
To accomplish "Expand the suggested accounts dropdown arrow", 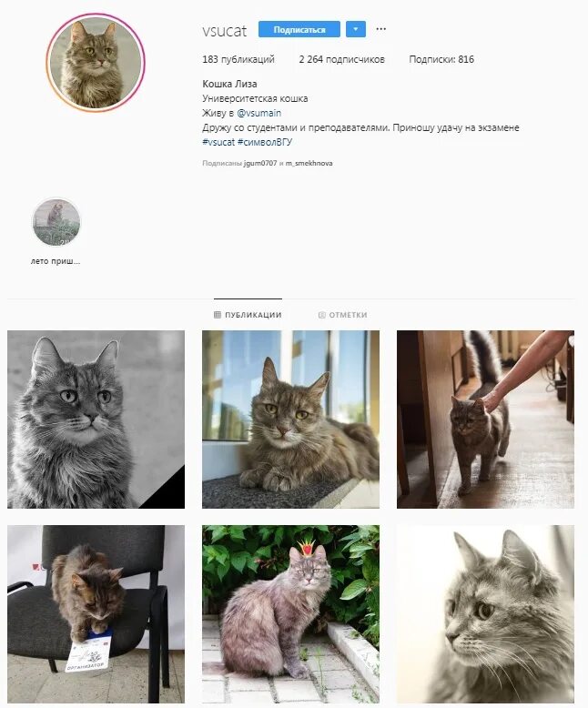I will point(355,29).
